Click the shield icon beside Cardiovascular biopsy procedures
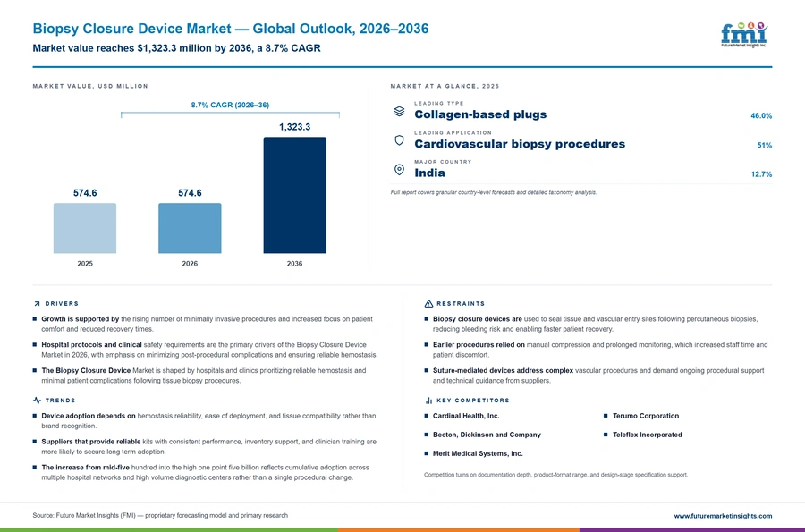 click(x=399, y=140)
